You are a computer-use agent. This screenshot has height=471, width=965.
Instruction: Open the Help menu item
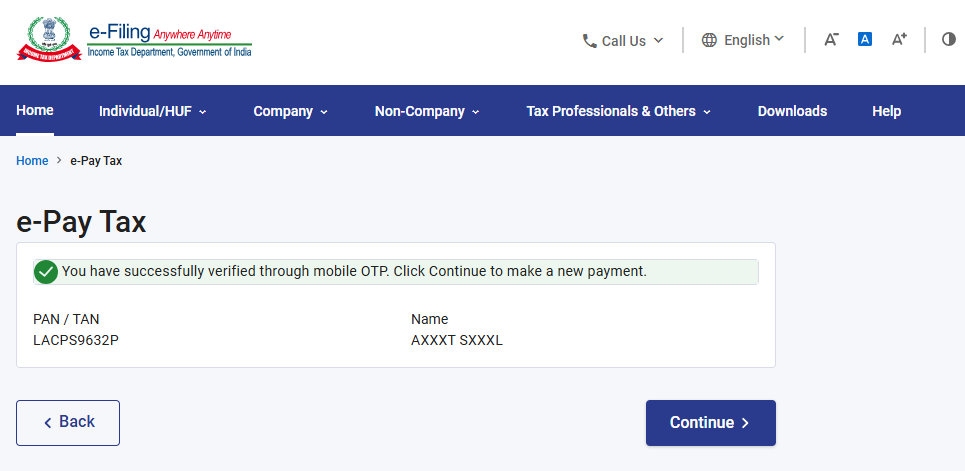point(886,111)
